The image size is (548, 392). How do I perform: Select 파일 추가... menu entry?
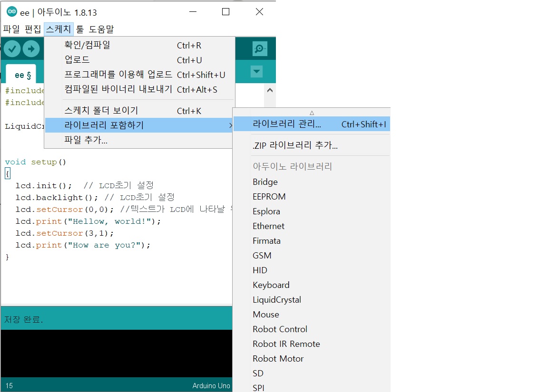[x=139, y=140]
